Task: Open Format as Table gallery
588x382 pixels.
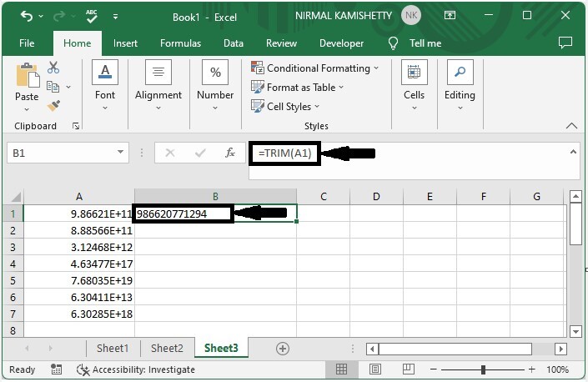Action: pos(298,88)
